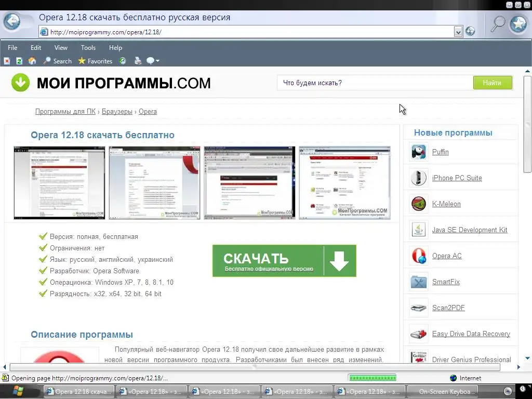Click the Go globe icon beside address bar
The height and width of the screenshot is (399, 532).
coord(470,32)
